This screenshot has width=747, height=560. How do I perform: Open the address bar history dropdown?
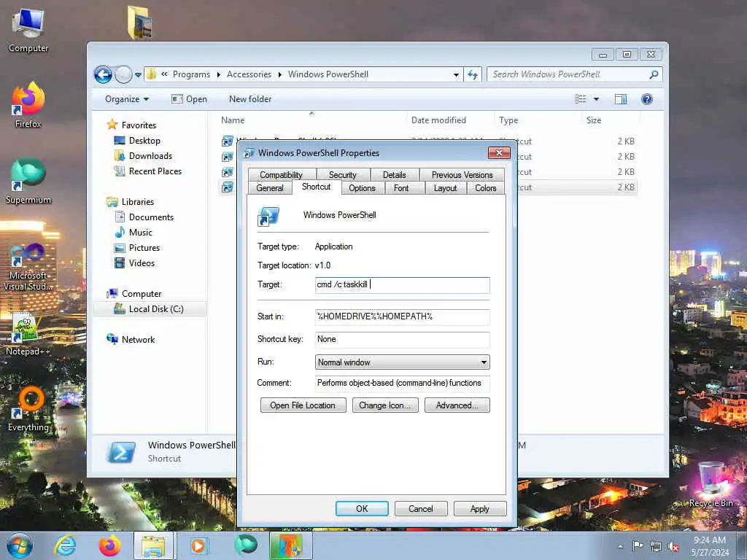click(x=456, y=75)
